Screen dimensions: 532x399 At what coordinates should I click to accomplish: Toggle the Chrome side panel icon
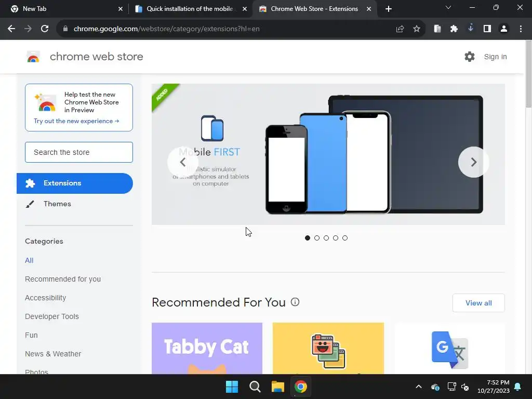(x=487, y=29)
